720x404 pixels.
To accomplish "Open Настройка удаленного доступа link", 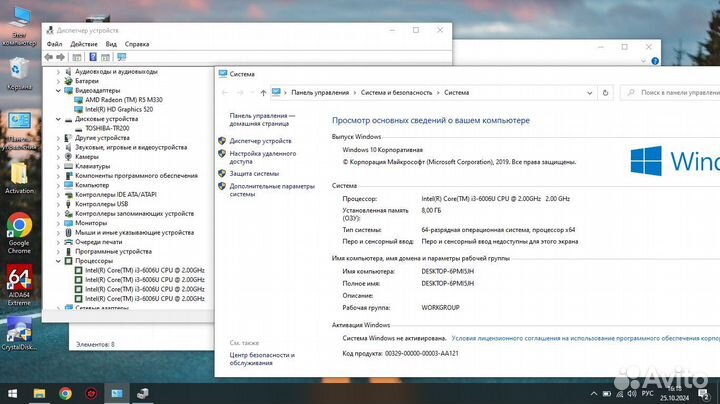I will pos(263,157).
